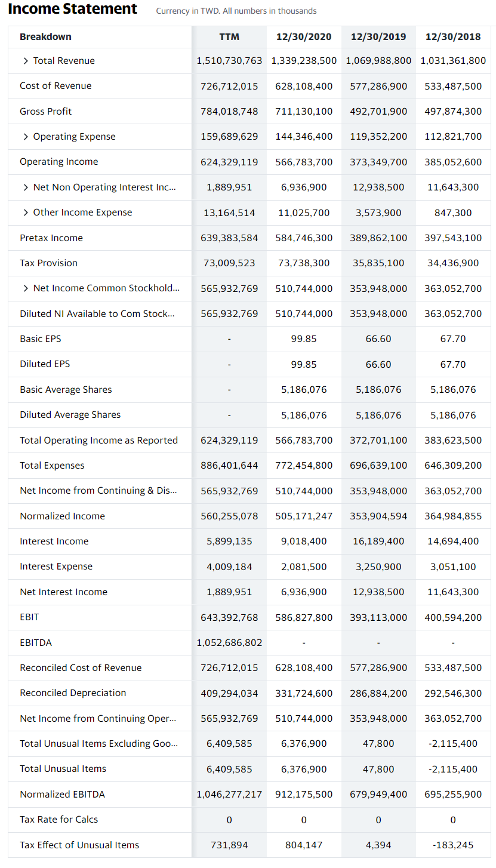Click the Basic EPS row label
496x868 pixels.
pyautogui.click(x=40, y=339)
